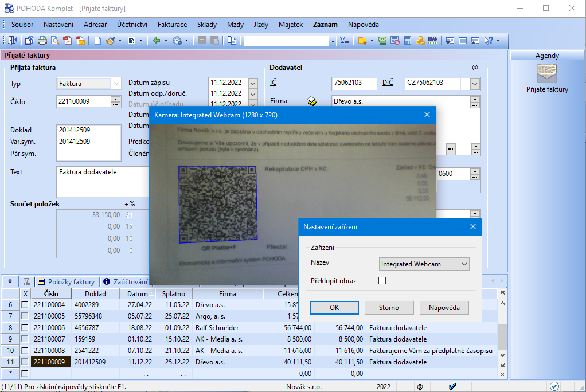The image size is (586, 392).
Task: Open the Datum zápisu date dropdown
Action: (x=253, y=83)
